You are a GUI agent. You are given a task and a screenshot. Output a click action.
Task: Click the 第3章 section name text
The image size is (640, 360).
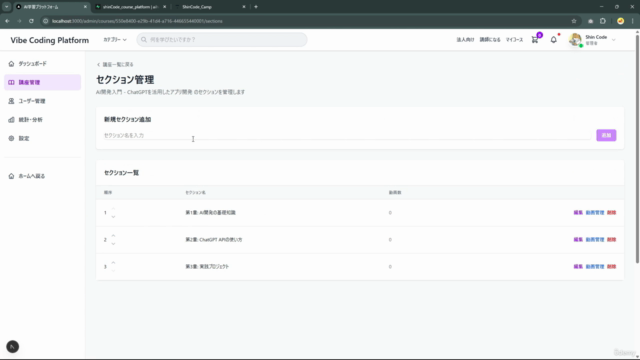(x=207, y=267)
